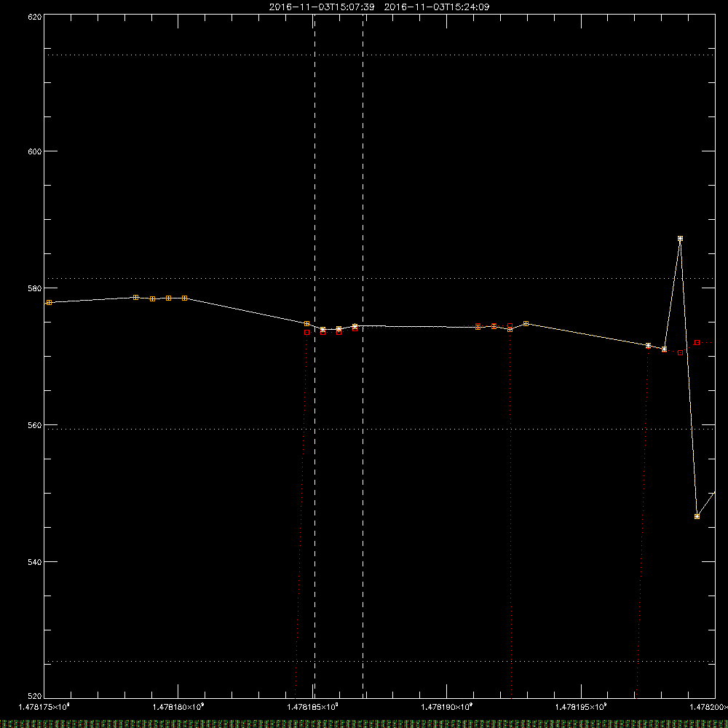Image resolution: width=728 pixels, height=728 pixels.
Task: Click the x-axis label 1.478180×10⁹
Action: tap(178, 707)
